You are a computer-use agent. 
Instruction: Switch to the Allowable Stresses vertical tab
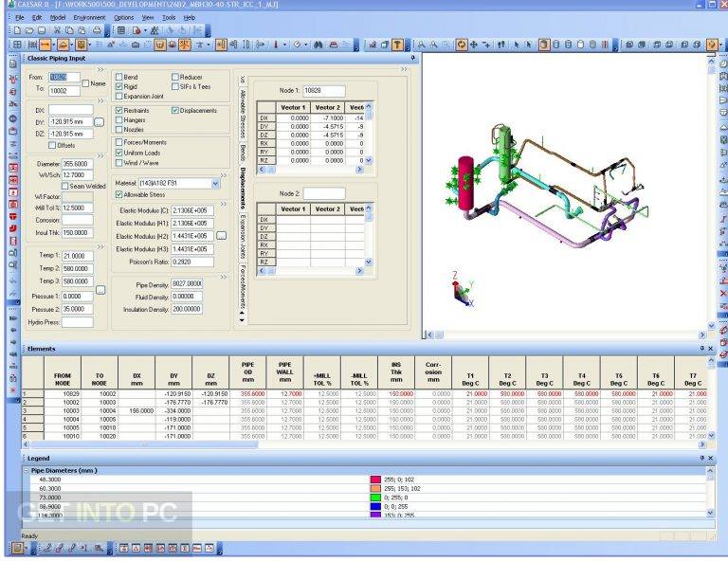point(243,114)
